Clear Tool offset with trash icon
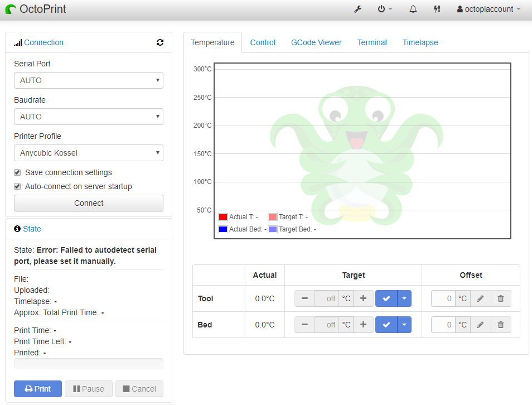 501,298
